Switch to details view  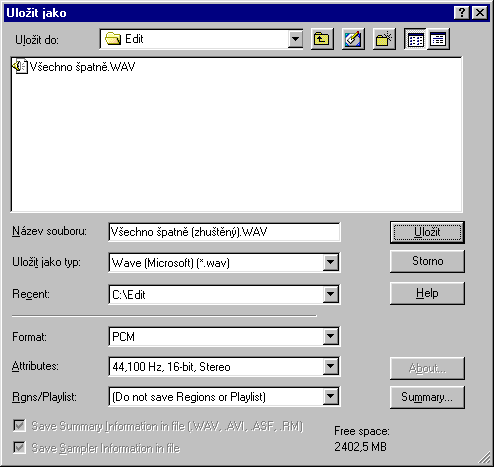point(438,39)
